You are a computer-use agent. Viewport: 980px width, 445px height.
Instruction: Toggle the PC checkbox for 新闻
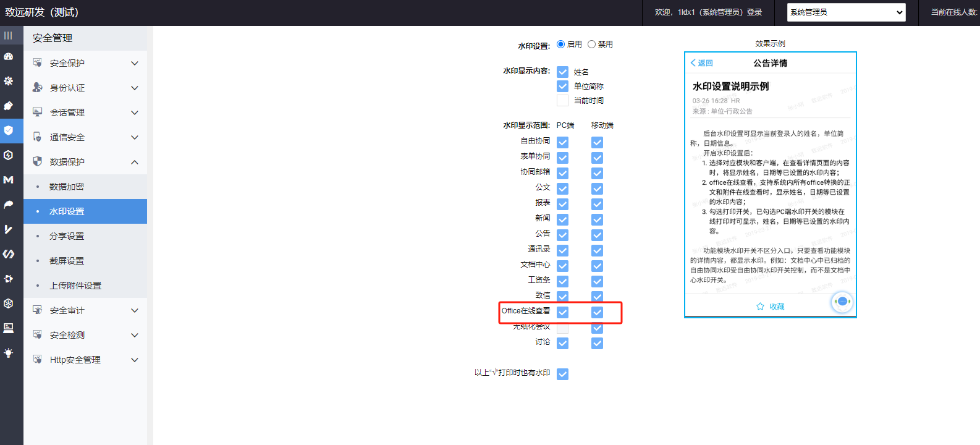[562, 219]
